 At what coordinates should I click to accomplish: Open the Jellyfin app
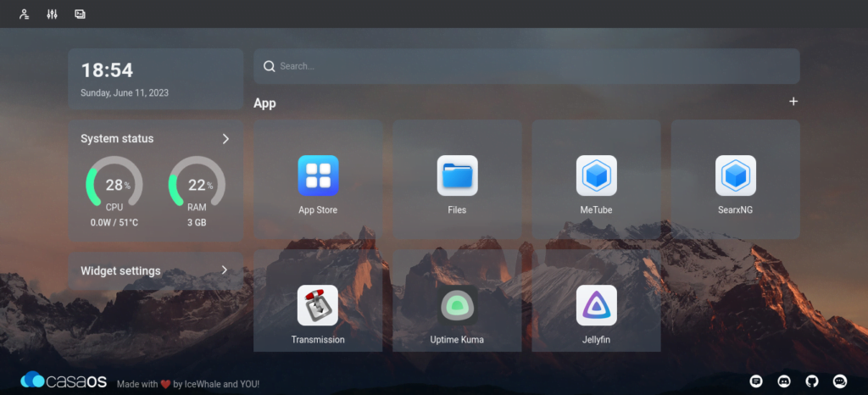pyautogui.click(x=596, y=305)
